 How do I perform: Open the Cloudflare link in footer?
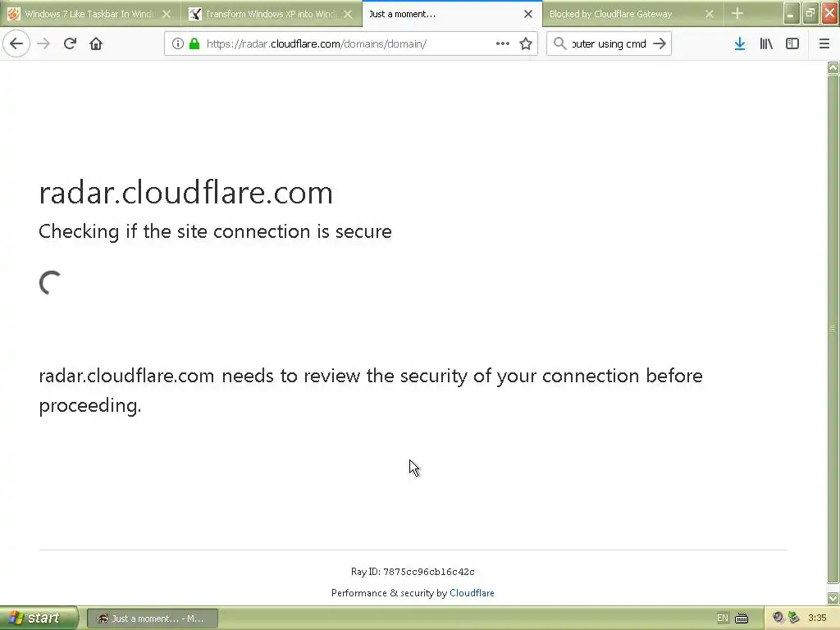[x=472, y=593]
